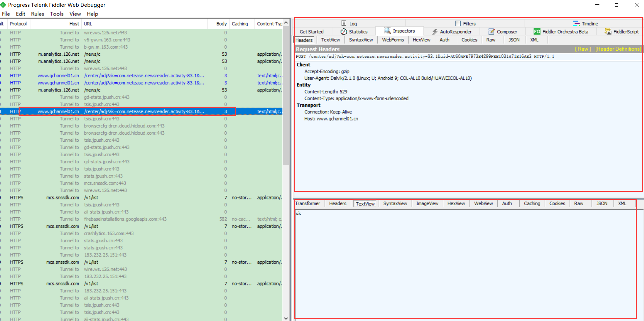
Task: Click the session list scroll-up arrow
Action: (x=286, y=23)
